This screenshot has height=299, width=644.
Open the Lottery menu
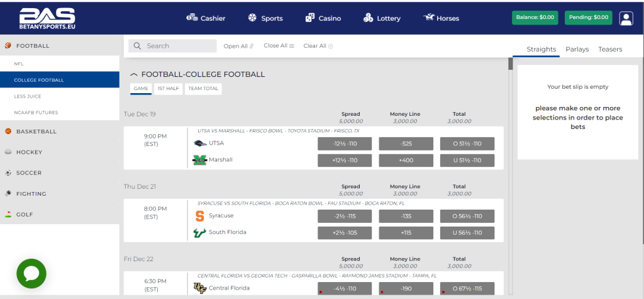click(x=382, y=18)
